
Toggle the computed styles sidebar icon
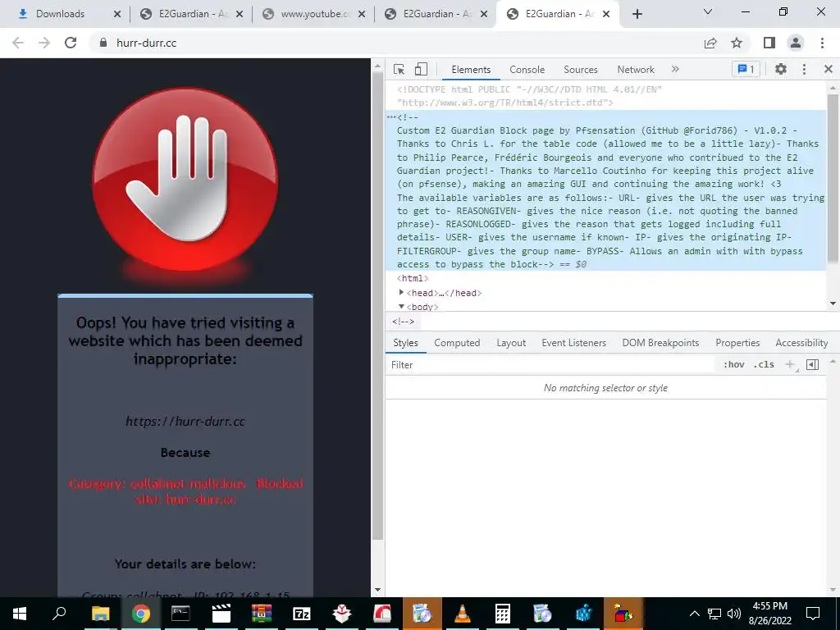click(x=813, y=365)
